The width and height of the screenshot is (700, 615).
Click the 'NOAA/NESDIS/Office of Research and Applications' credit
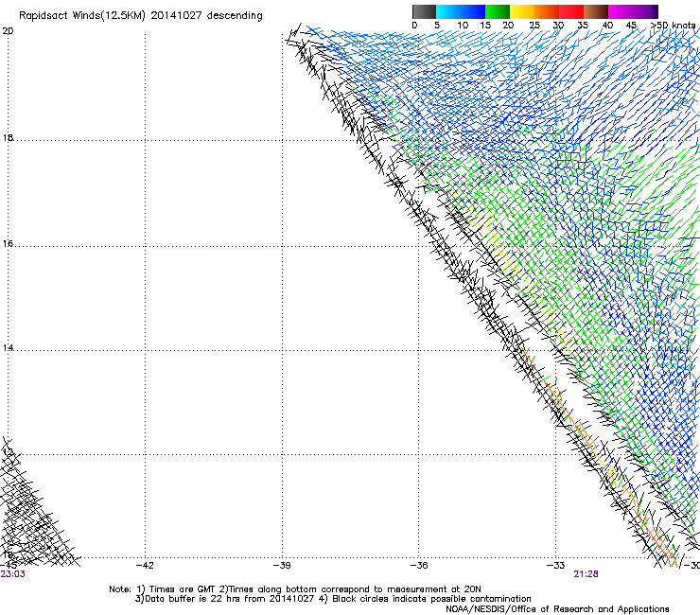pyautogui.click(x=557, y=609)
